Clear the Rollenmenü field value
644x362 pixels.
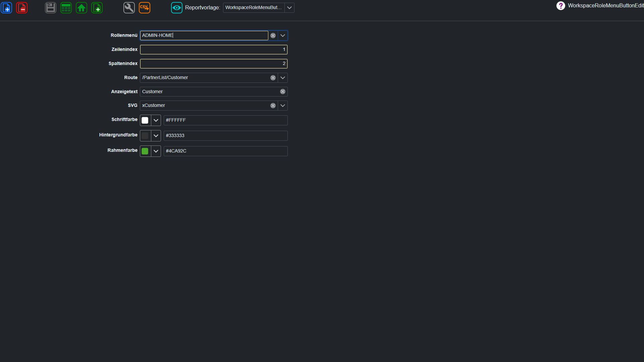pyautogui.click(x=273, y=36)
